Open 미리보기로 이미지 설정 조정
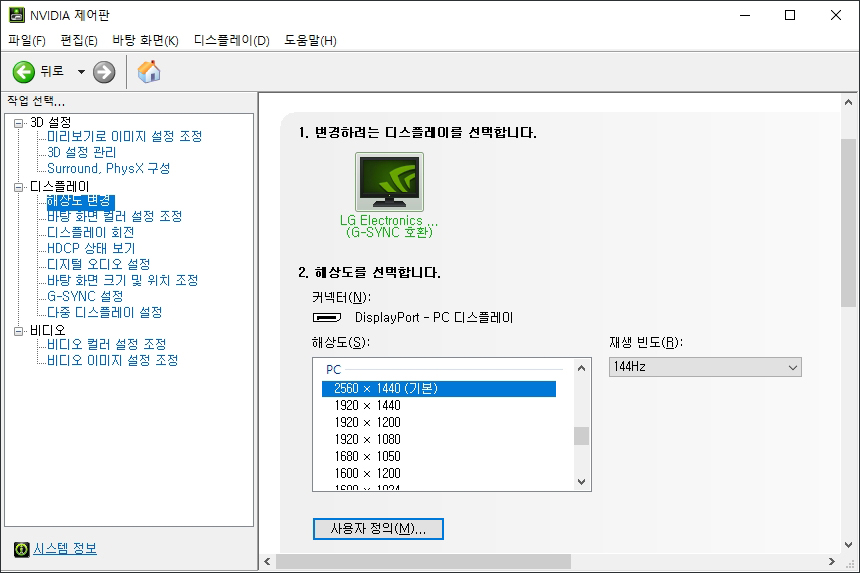The width and height of the screenshot is (860, 573). pyautogui.click(x=125, y=136)
